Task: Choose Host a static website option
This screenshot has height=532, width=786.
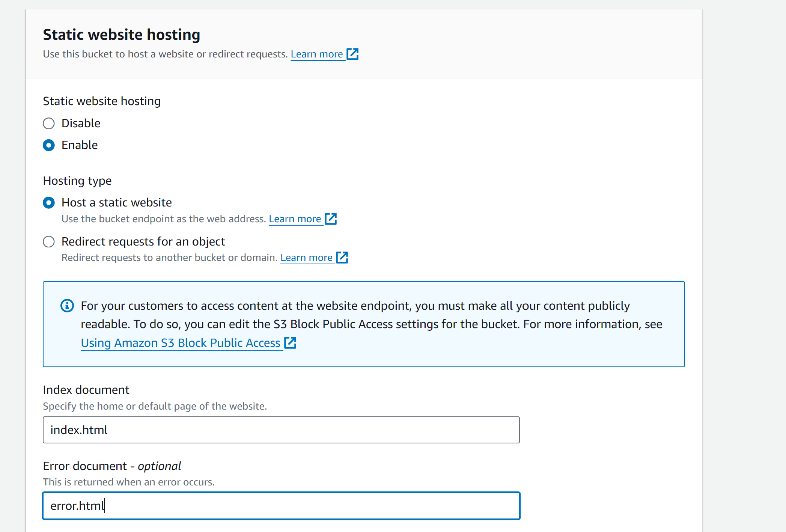Action: click(49, 203)
